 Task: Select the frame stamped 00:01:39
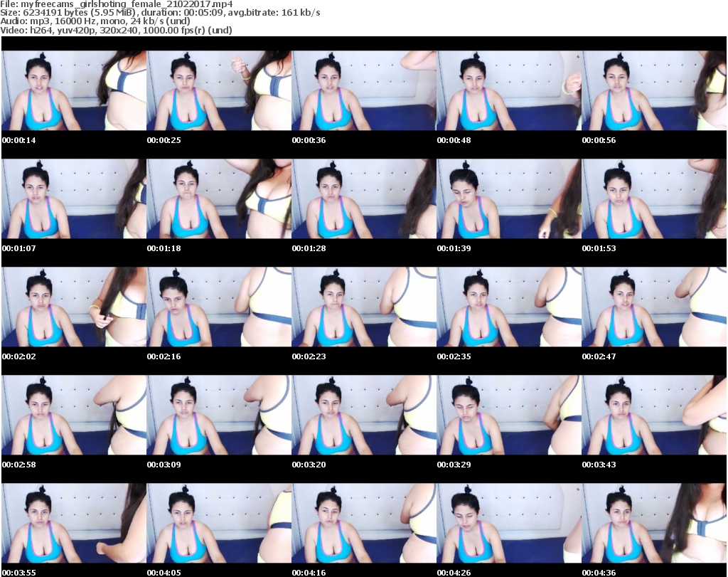509,198
